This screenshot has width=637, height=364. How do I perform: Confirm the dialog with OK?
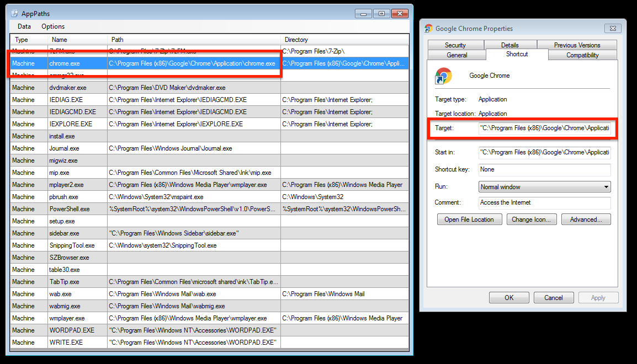[508, 298]
